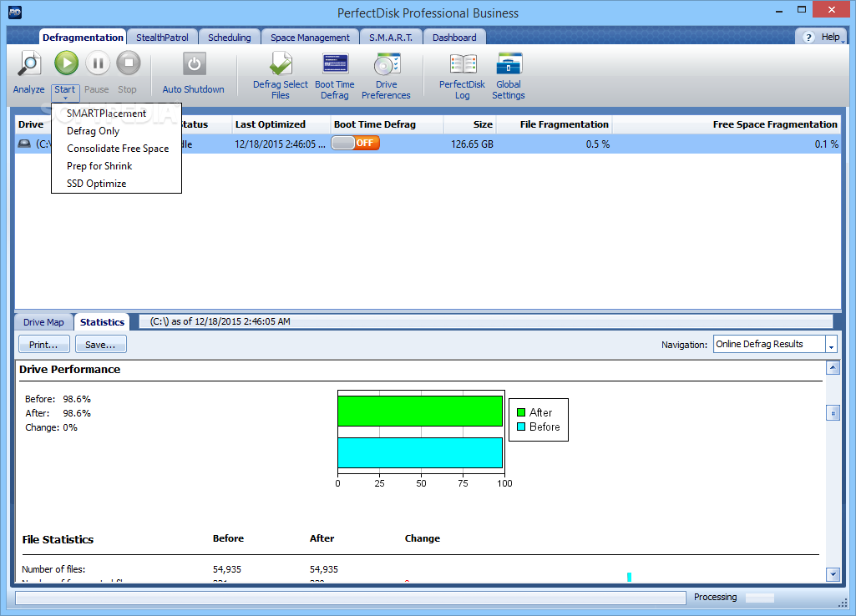Click the Stop icon
The width and height of the screenshot is (856, 616).
(x=129, y=63)
